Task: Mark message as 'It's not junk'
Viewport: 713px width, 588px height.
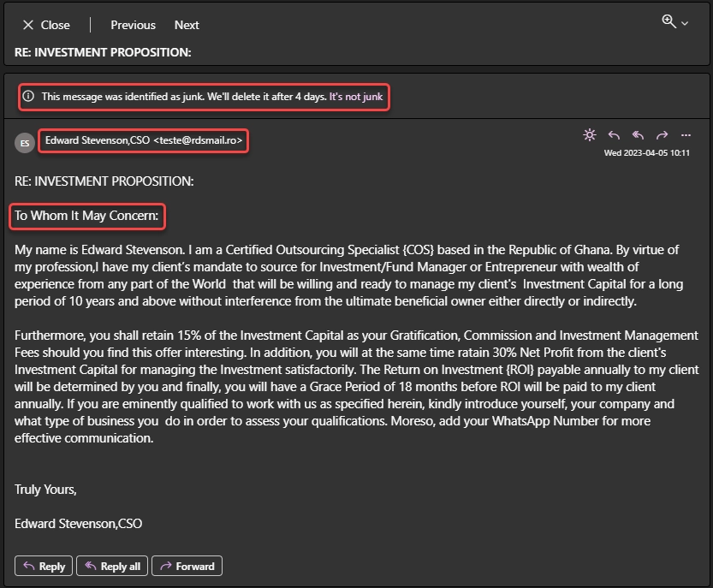Action: click(356, 97)
